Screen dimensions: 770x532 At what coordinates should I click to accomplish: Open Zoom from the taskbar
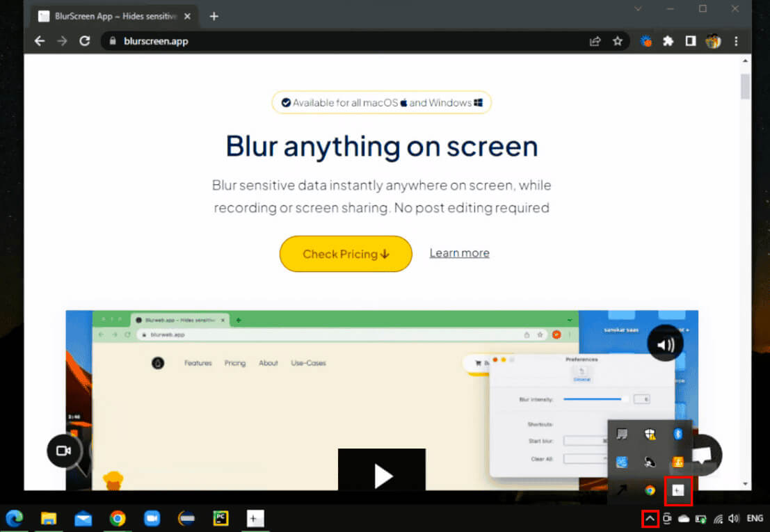(152, 518)
